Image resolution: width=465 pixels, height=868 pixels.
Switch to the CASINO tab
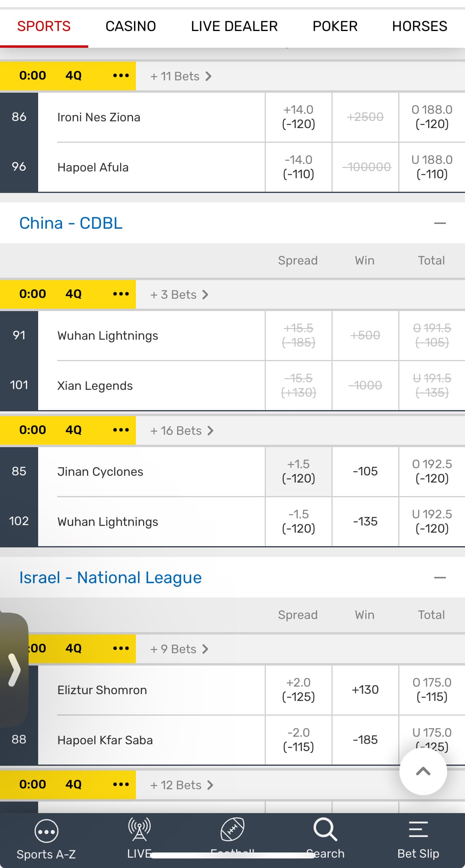click(130, 26)
